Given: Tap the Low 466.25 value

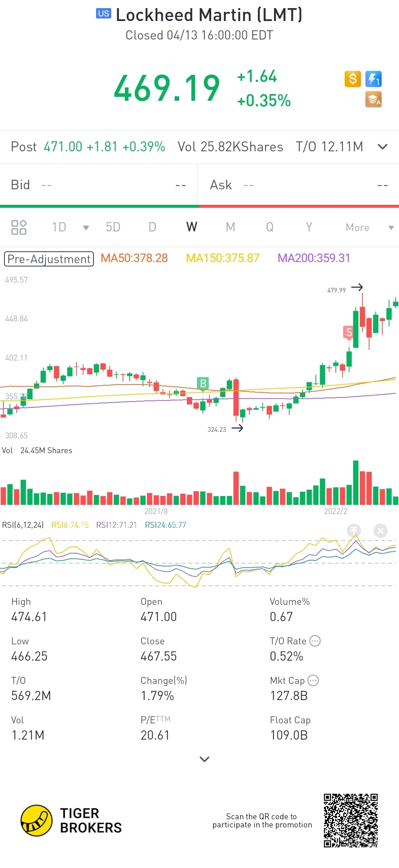Looking at the screenshot, I should [x=29, y=656].
